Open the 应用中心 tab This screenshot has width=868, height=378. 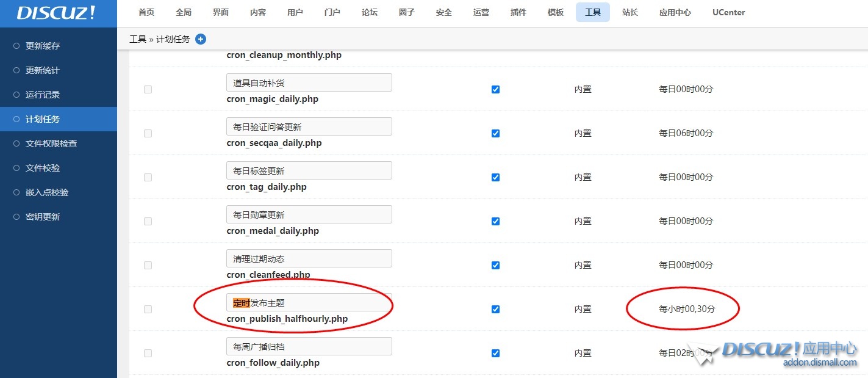click(x=675, y=12)
